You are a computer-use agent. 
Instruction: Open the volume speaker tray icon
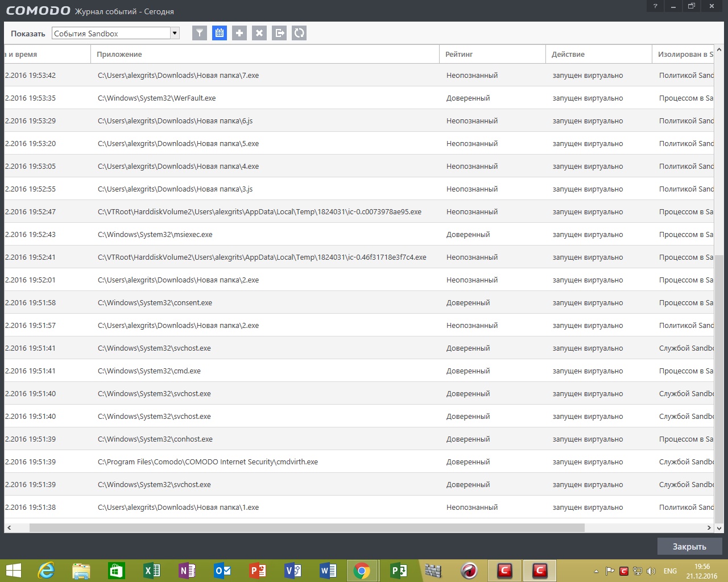[651, 571]
